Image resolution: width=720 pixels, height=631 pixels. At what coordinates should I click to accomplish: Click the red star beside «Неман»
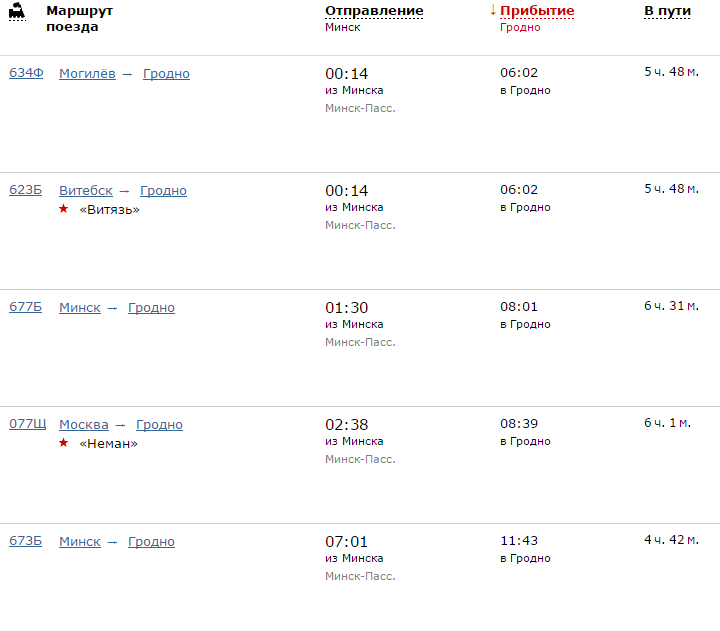tap(64, 443)
